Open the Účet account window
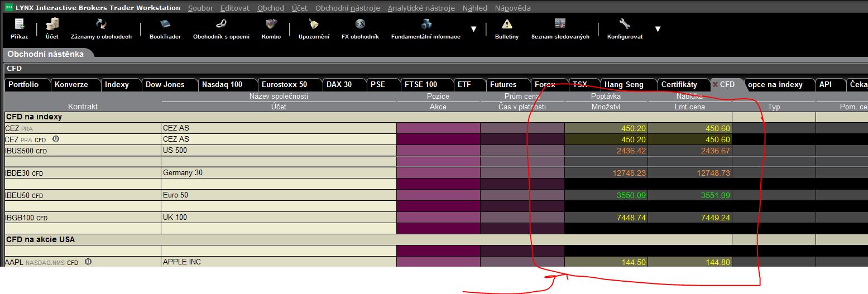The image size is (868, 294). (x=52, y=28)
